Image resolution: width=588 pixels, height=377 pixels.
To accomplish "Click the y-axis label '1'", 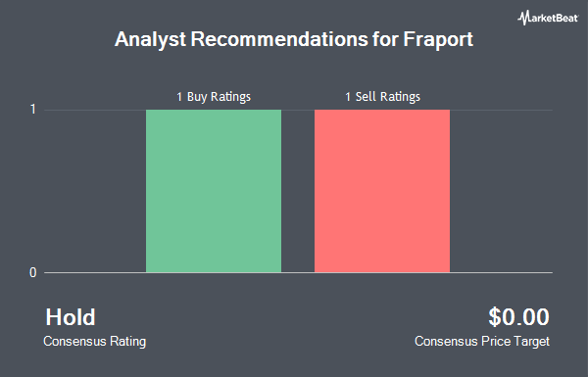I will point(33,110).
